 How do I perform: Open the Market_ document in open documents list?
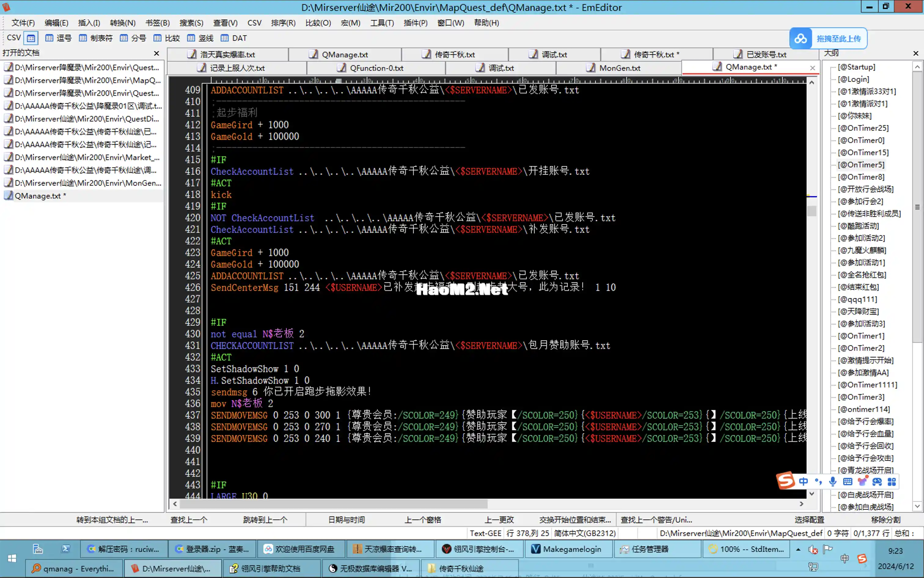[82, 157]
